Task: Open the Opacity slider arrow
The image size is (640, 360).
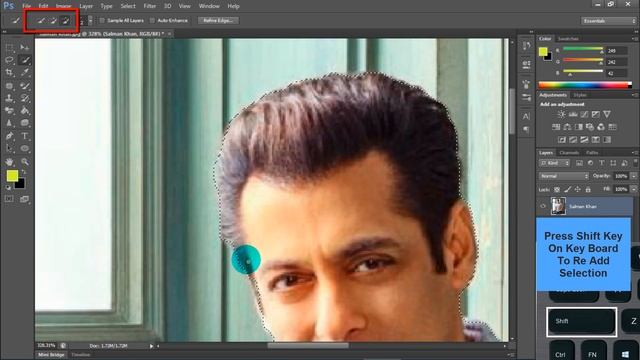Action: (633, 176)
